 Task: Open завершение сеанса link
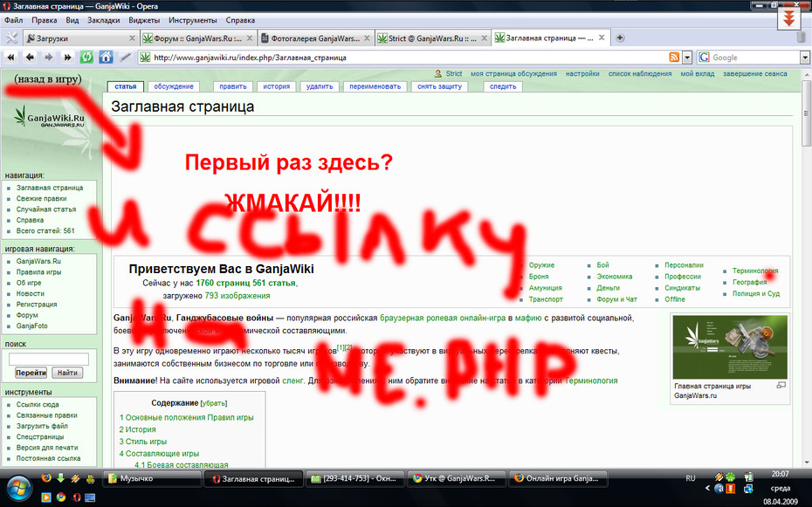[755, 73]
